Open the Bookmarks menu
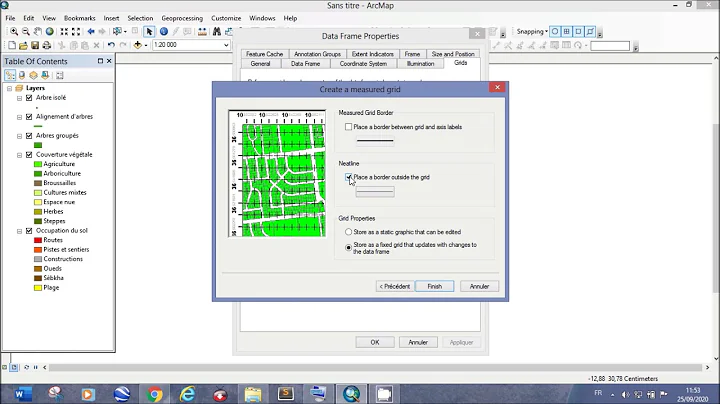 (x=79, y=18)
